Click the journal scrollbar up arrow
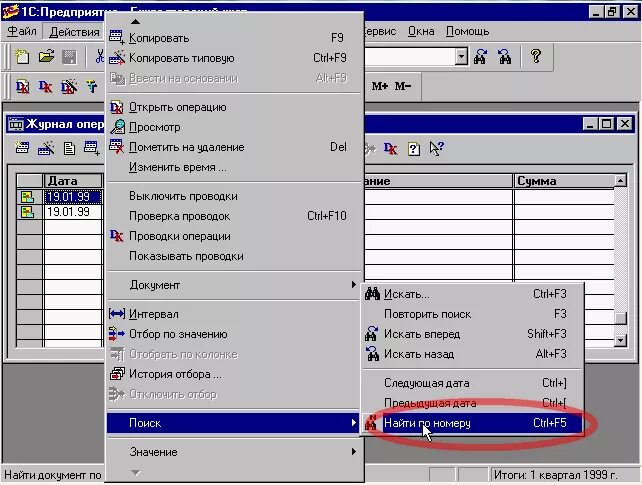The image size is (642, 485). pyautogui.click(x=620, y=180)
